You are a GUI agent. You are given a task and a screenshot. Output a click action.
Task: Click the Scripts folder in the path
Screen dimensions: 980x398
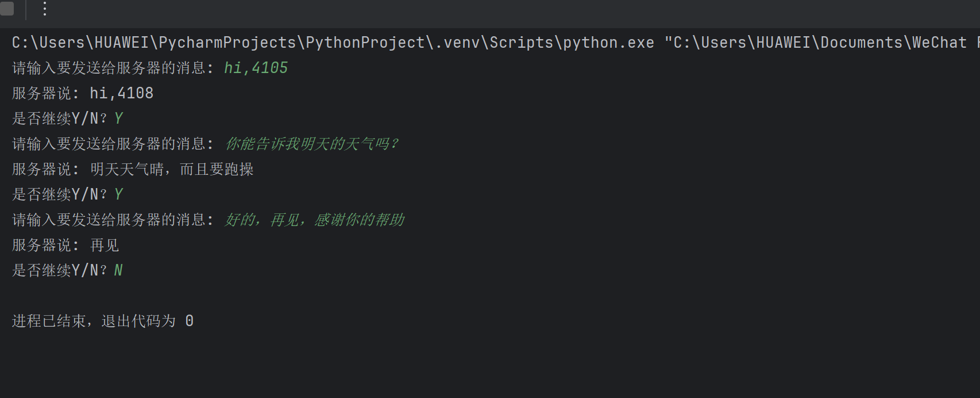click(521, 43)
